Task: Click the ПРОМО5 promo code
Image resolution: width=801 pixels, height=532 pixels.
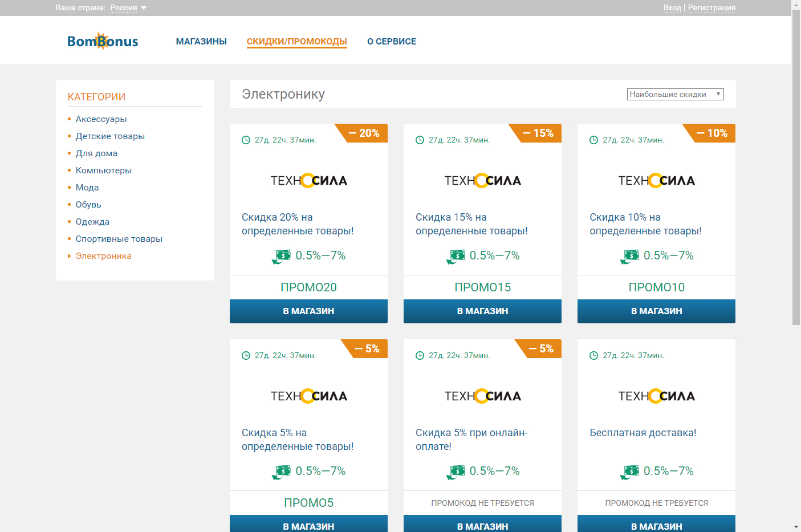Action: (309, 503)
